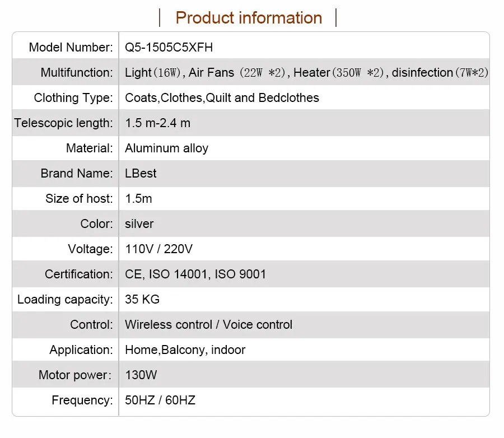Click the 50HZ / 60HZ frequency value

[160, 400]
